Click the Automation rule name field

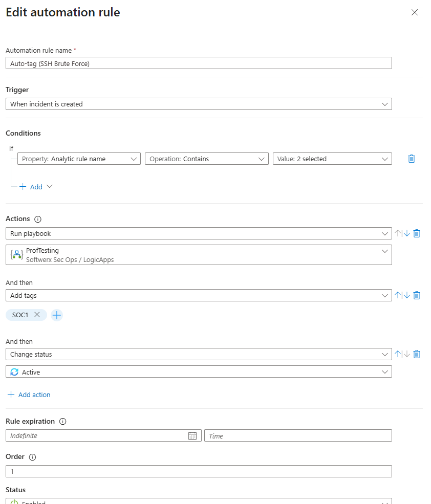click(x=199, y=63)
